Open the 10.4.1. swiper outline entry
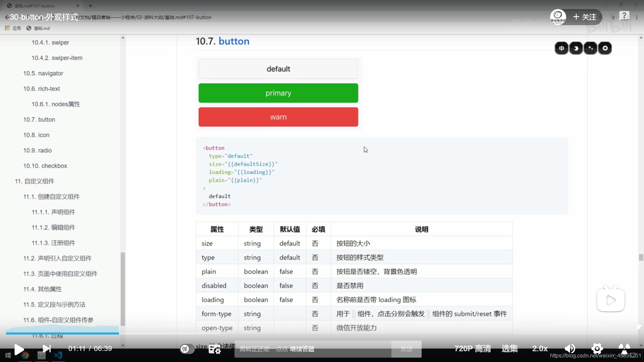Viewport: 644px width, 362px height. click(50, 43)
